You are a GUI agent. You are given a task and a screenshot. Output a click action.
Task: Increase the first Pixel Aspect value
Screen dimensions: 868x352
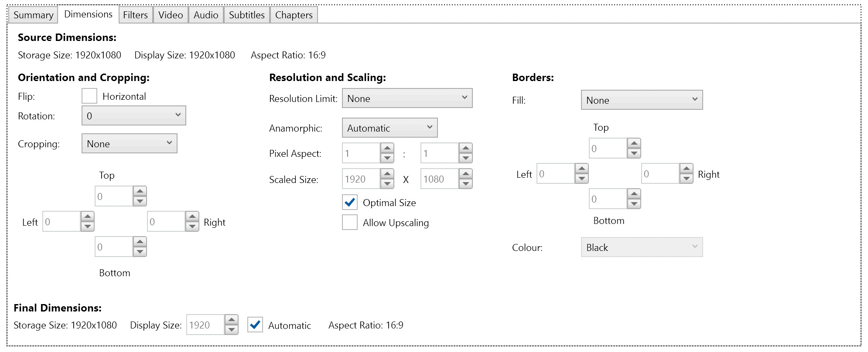pyautogui.click(x=387, y=148)
